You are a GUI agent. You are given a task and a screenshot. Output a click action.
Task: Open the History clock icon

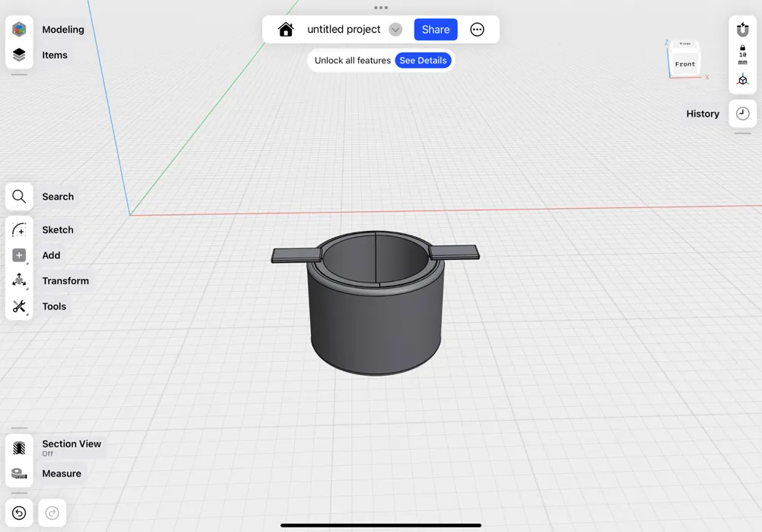tap(742, 114)
